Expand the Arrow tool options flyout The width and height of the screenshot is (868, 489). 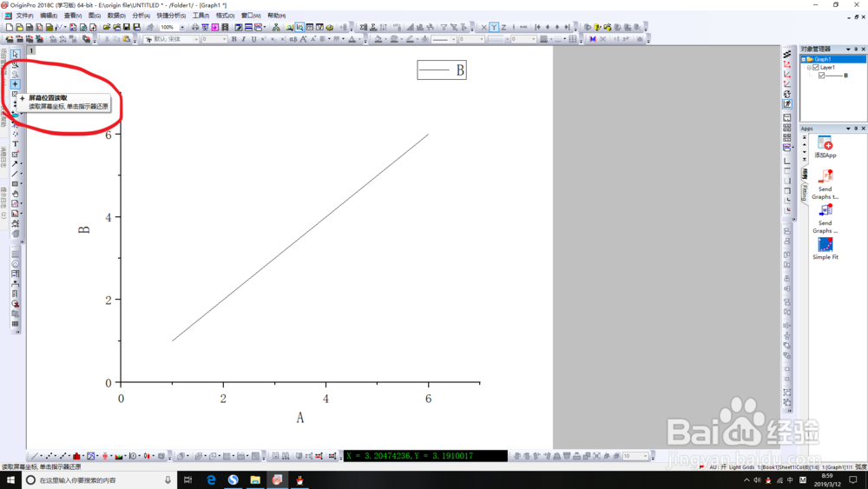click(x=22, y=164)
